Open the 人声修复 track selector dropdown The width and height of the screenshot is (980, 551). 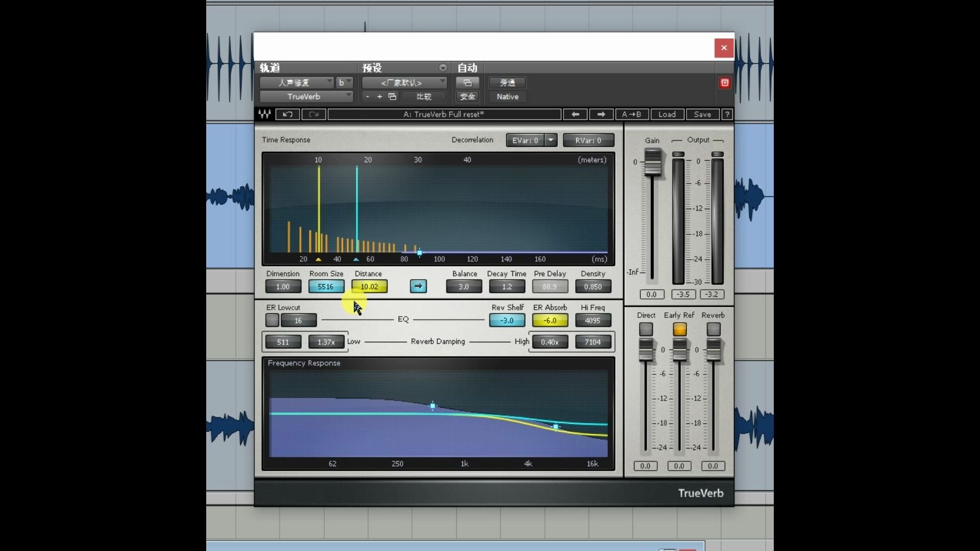click(x=297, y=83)
